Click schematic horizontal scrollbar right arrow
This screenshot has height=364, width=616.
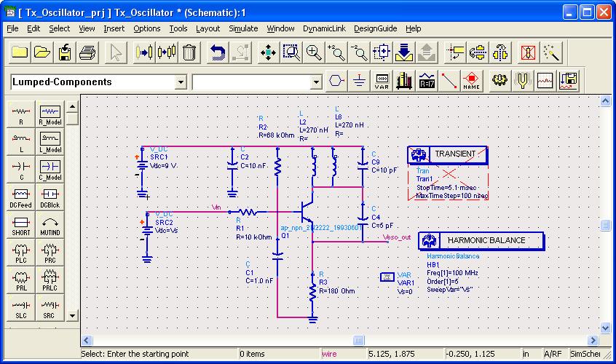(593, 340)
